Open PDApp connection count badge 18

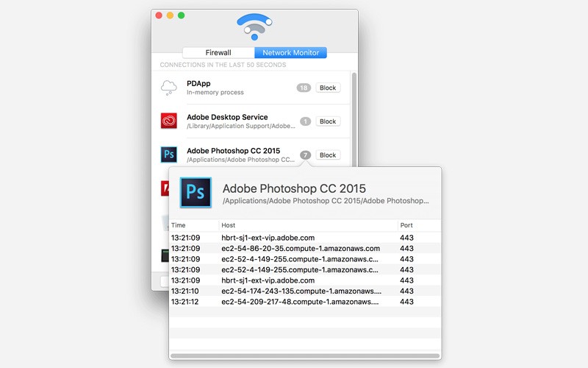point(304,88)
